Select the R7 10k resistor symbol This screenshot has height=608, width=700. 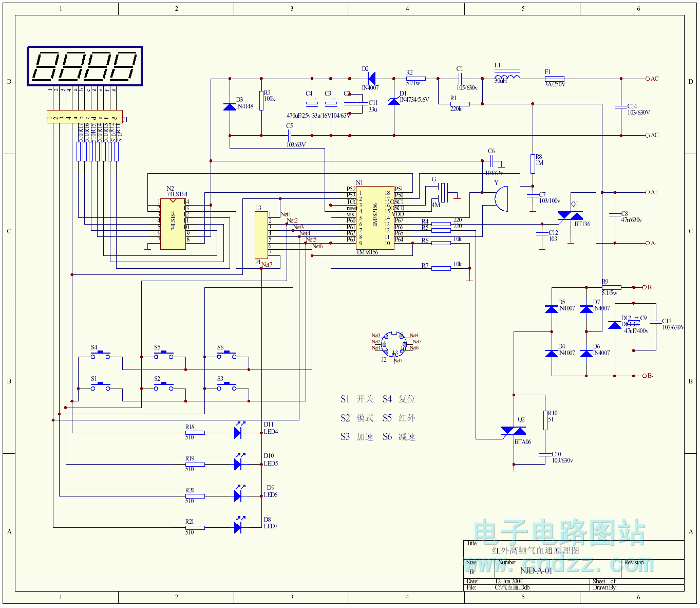[x=441, y=268]
